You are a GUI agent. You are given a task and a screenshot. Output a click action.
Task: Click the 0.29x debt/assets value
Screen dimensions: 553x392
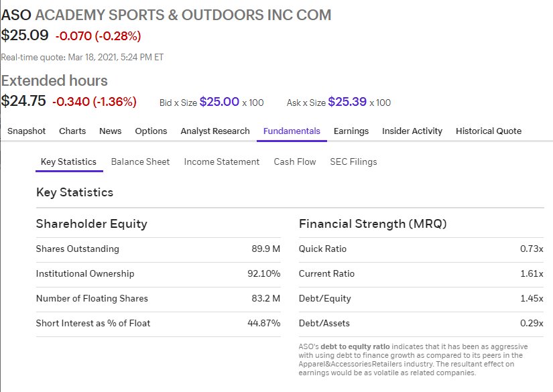(532, 323)
